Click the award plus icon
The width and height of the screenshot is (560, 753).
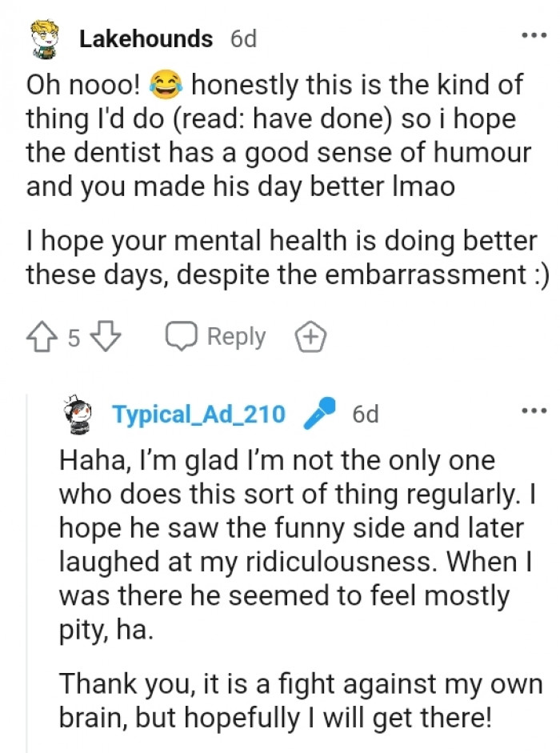click(311, 337)
